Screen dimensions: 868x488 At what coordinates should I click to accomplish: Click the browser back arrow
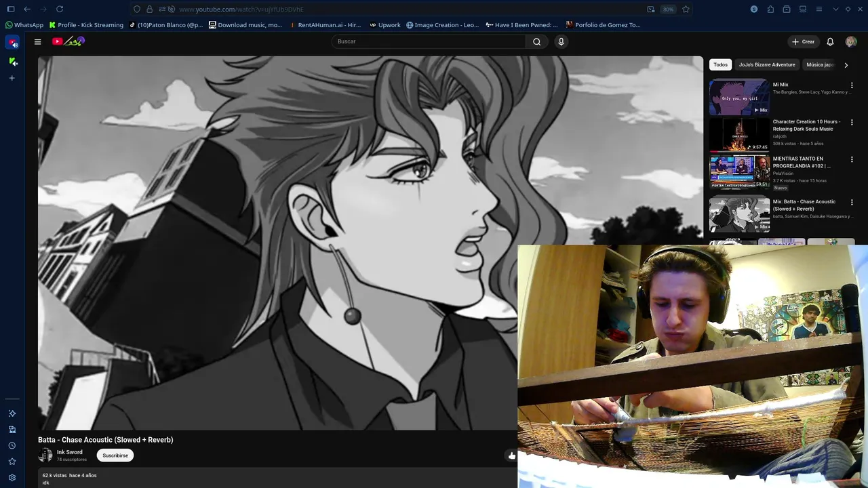(x=27, y=9)
